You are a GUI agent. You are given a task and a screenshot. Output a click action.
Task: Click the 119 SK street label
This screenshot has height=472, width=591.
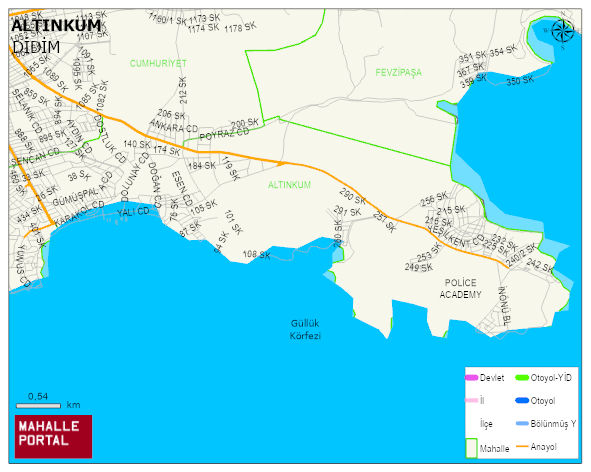tap(230, 169)
